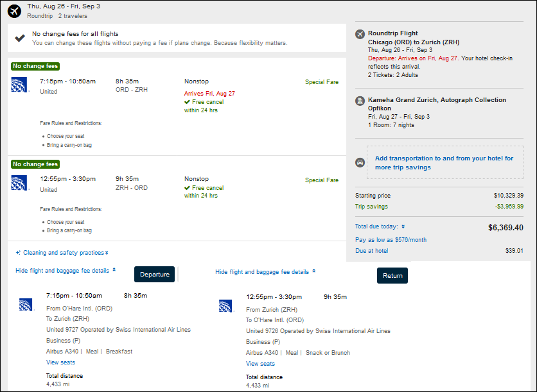This screenshot has width=537, height=392.
Task: Click the checkmark icon next to No change fees for all flights
Action: click(20, 38)
